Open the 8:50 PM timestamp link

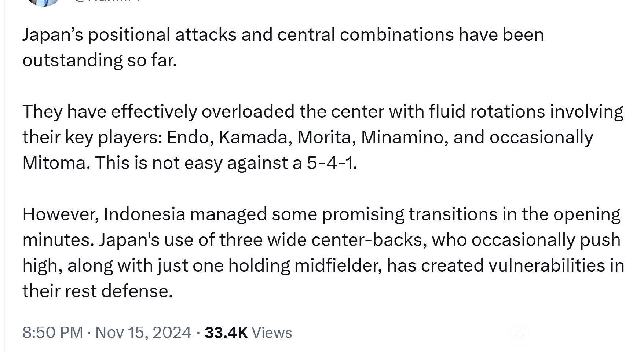52,333
